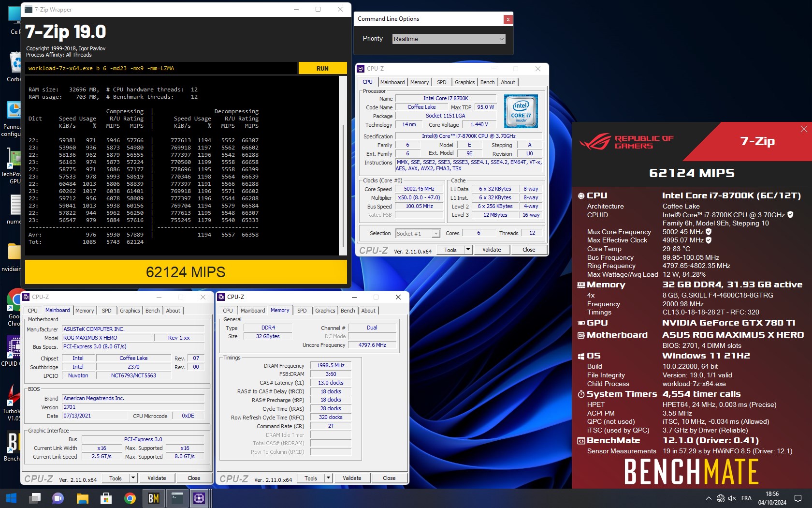The height and width of the screenshot is (508, 812).
Task: Click FRA language indicator in tray
Action: click(746, 498)
